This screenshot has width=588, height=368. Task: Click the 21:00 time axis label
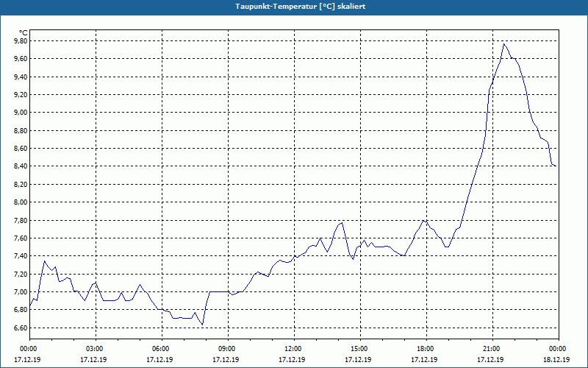[492, 349]
